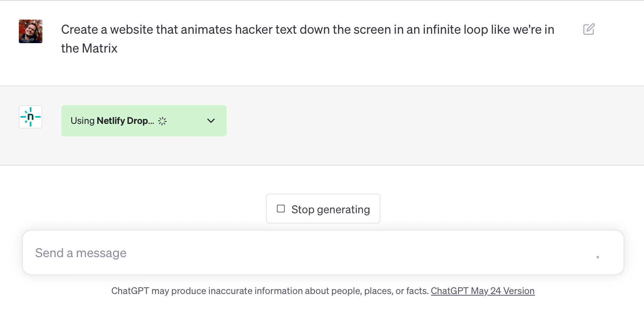Click the 'generating' word on stop button
This screenshot has width=644, height=316.
(343, 210)
